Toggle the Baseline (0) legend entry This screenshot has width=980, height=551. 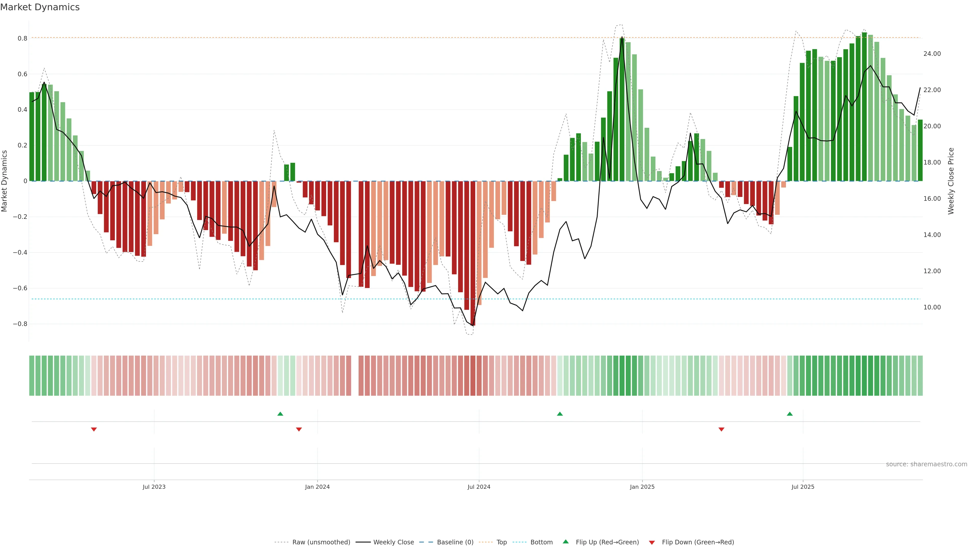pos(455,542)
